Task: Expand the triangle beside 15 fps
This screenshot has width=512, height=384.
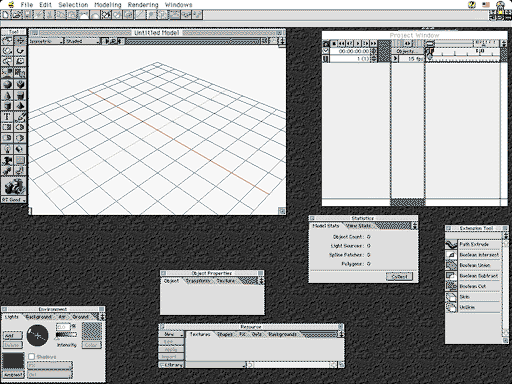Action: pos(395,59)
